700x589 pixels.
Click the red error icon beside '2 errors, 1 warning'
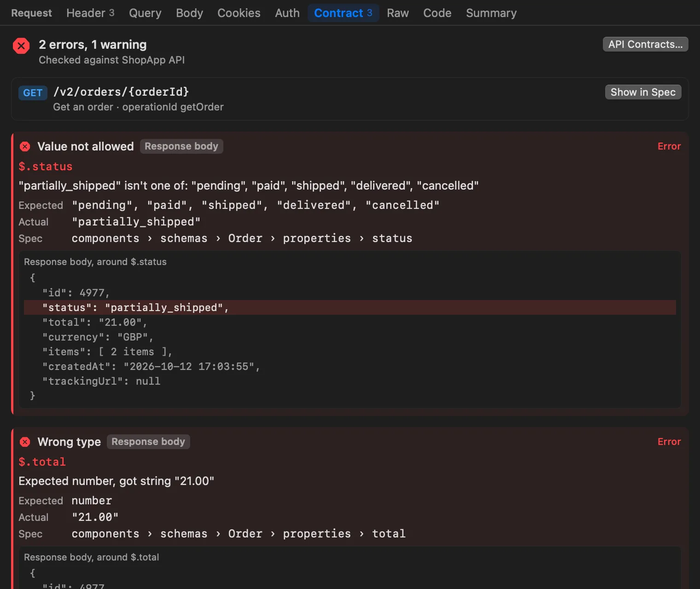pos(21,46)
